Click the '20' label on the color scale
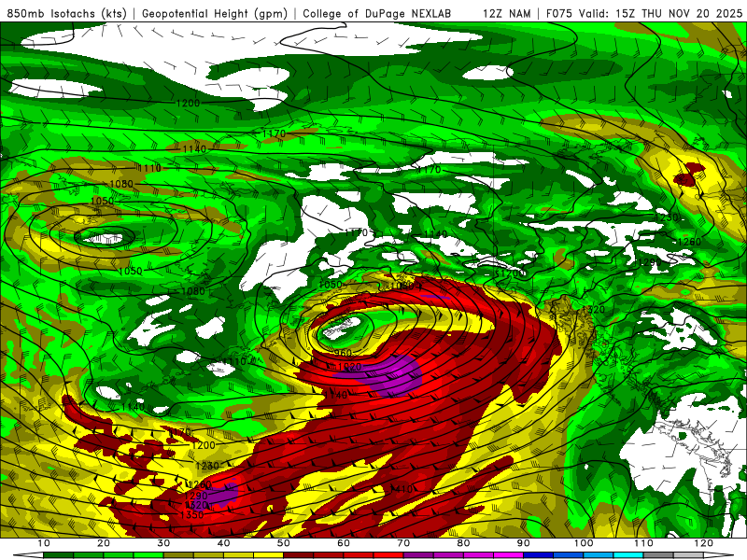The image size is (747, 560). [x=104, y=543]
